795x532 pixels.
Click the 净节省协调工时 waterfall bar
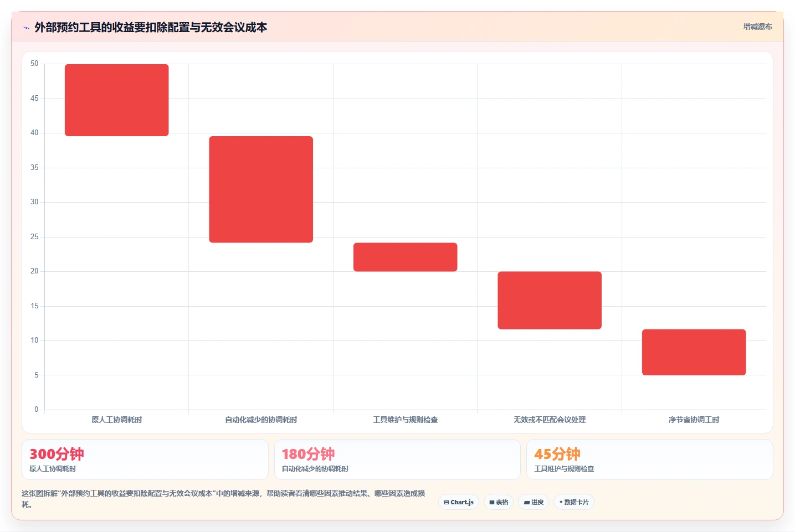pyautogui.click(x=694, y=352)
